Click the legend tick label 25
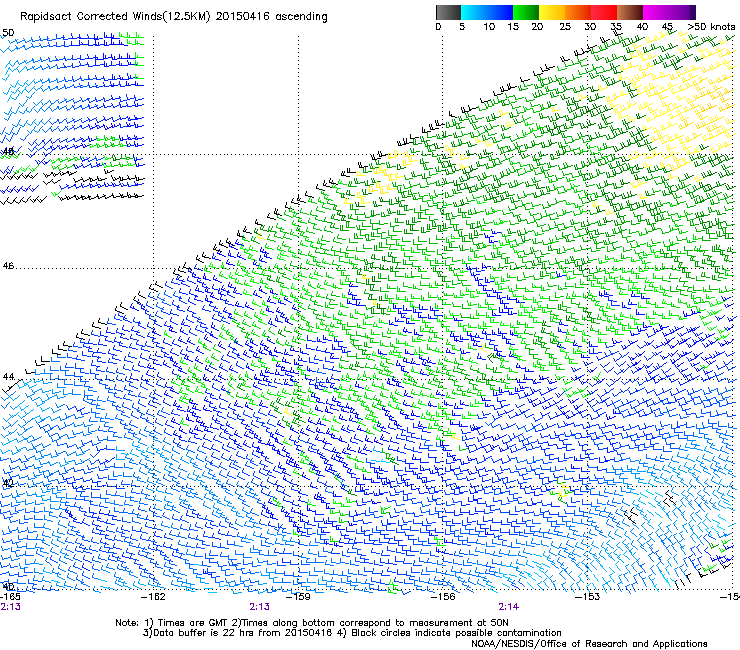The width and height of the screenshot is (740, 650). click(565, 27)
